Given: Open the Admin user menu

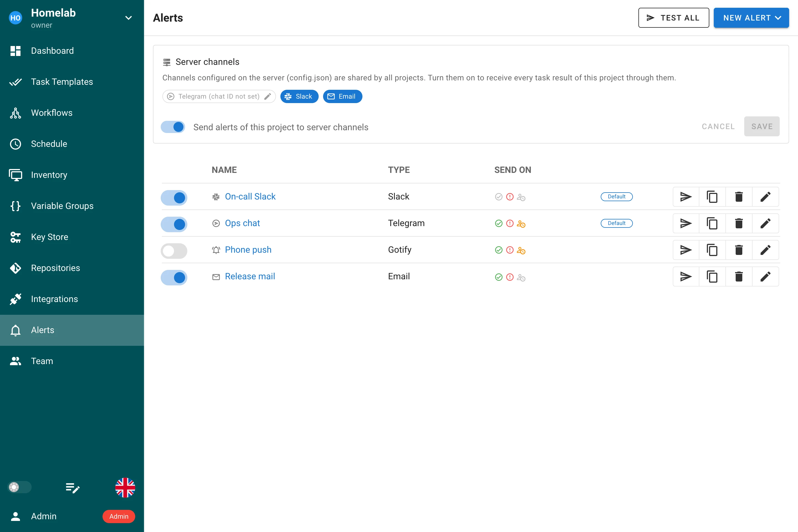Looking at the screenshot, I should click(x=72, y=516).
